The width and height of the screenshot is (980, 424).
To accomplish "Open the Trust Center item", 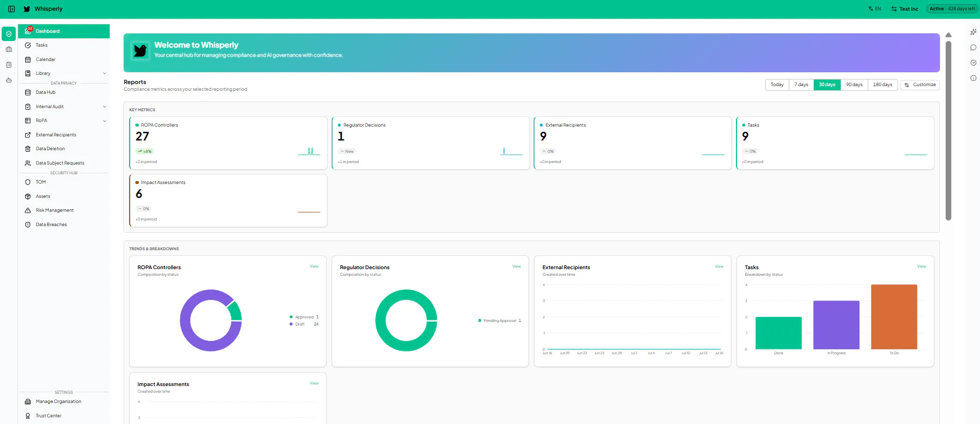I will pyautogui.click(x=64, y=416).
